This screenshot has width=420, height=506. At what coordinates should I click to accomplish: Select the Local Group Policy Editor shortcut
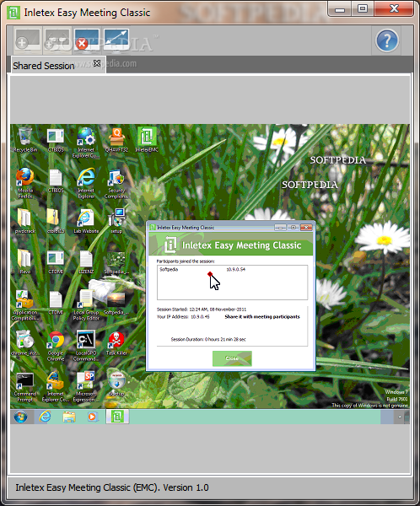pos(86,305)
